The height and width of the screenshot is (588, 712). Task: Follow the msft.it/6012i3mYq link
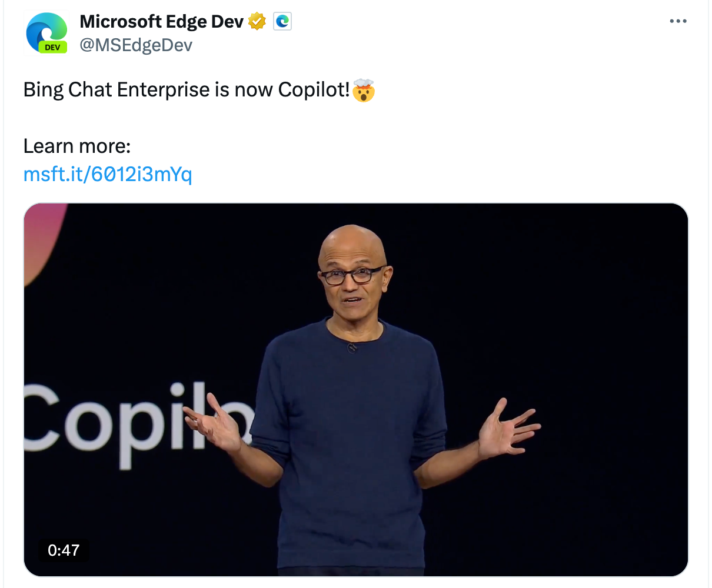(108, 174)
